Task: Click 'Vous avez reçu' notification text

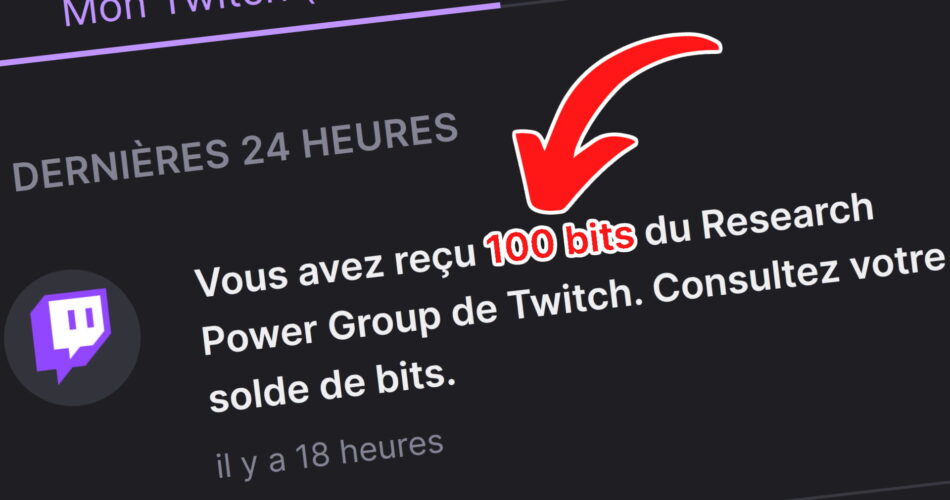Action: coord(335,269)
